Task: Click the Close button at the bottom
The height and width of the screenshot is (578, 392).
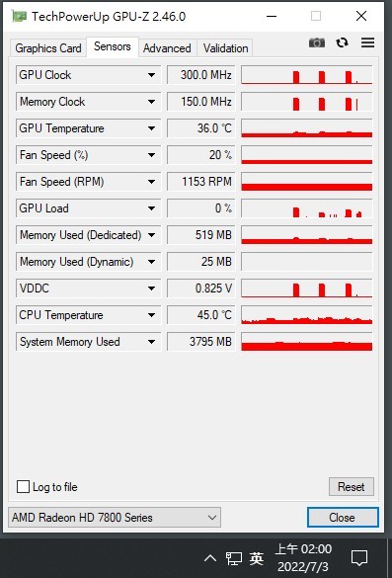Action: pos(343,517)
